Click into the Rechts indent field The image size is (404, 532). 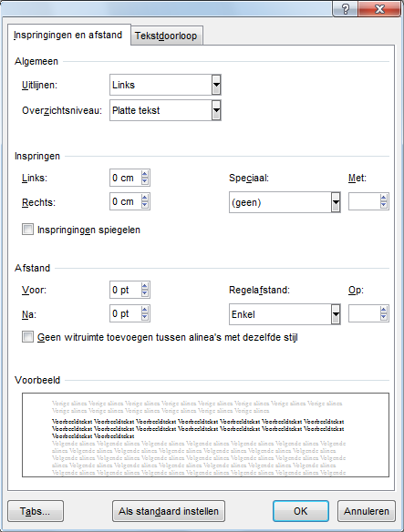click(125, 201)
